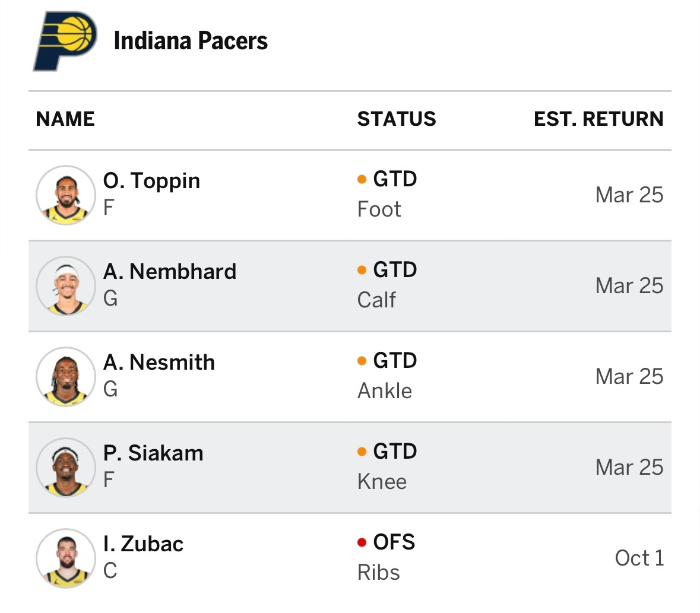700x613 pixels.
Task: Open P. Siakam player profile link
Action: click(153, 453)
